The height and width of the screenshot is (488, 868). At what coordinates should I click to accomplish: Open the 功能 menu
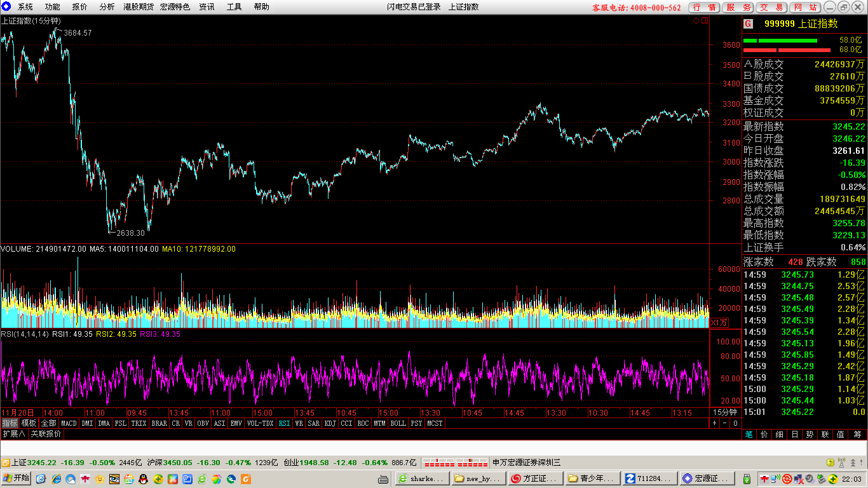pos(53,7)
